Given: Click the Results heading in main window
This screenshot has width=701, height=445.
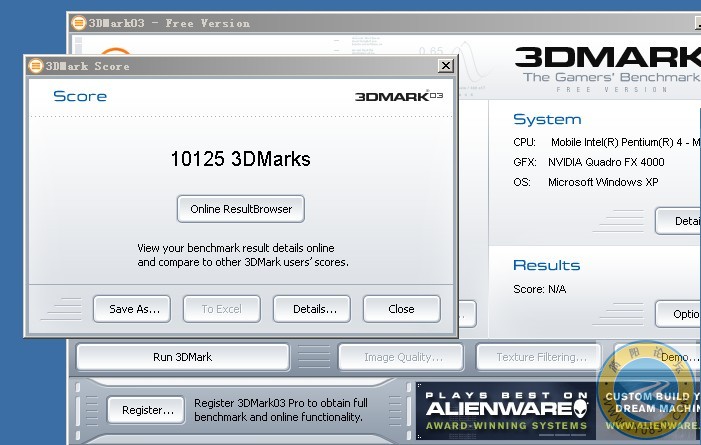Looking at the screenshot, I should (x=546, y=265).
